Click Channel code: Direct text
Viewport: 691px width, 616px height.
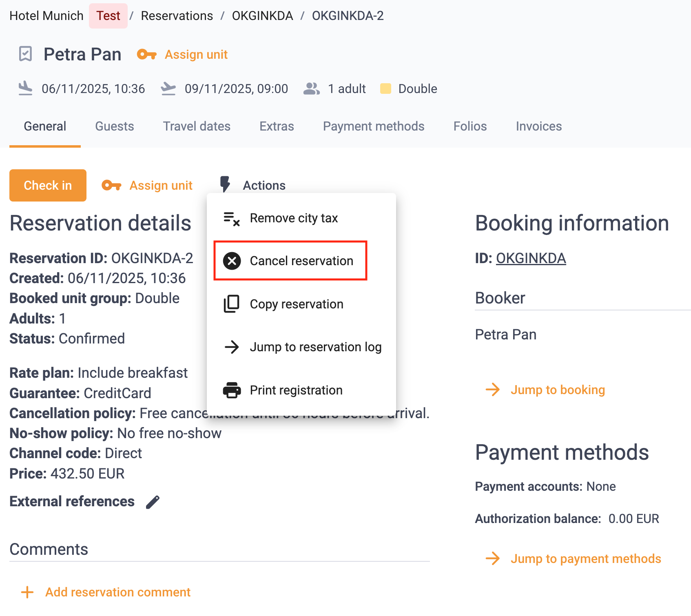coord(76,453)
